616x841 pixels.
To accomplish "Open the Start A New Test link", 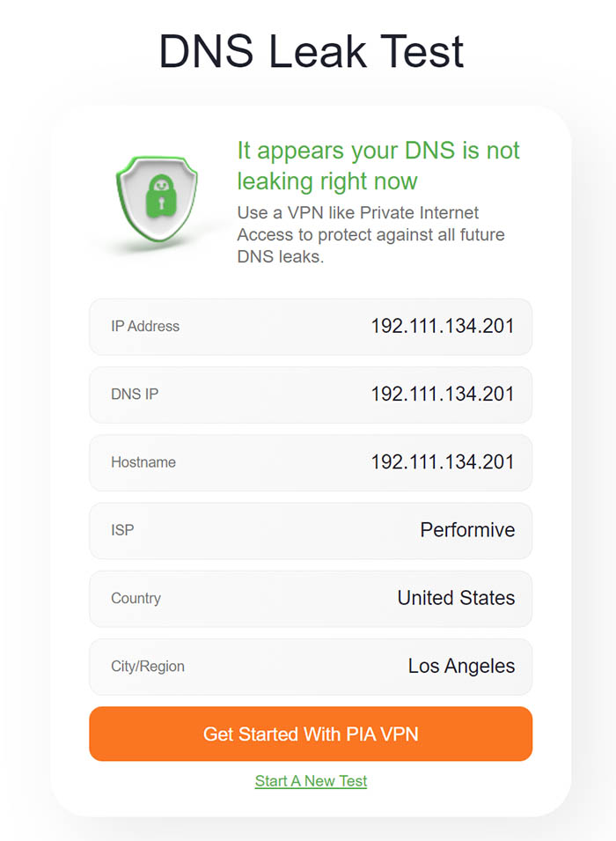I will point(311,781).
